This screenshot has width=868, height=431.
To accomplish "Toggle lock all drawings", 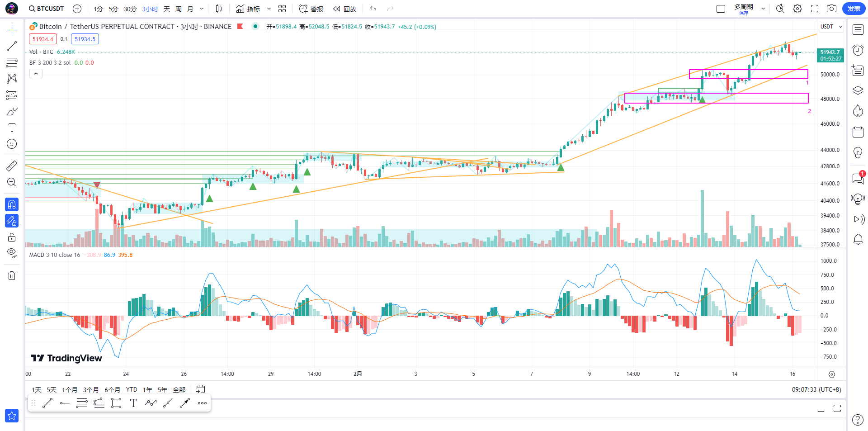I will click(x=12, y=237).
